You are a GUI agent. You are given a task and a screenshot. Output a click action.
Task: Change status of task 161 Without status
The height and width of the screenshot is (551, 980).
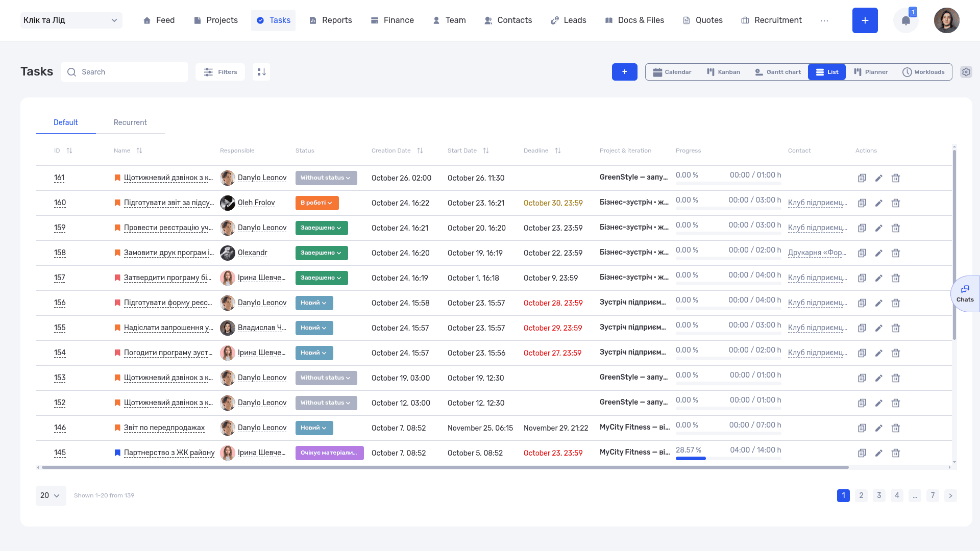326,178
